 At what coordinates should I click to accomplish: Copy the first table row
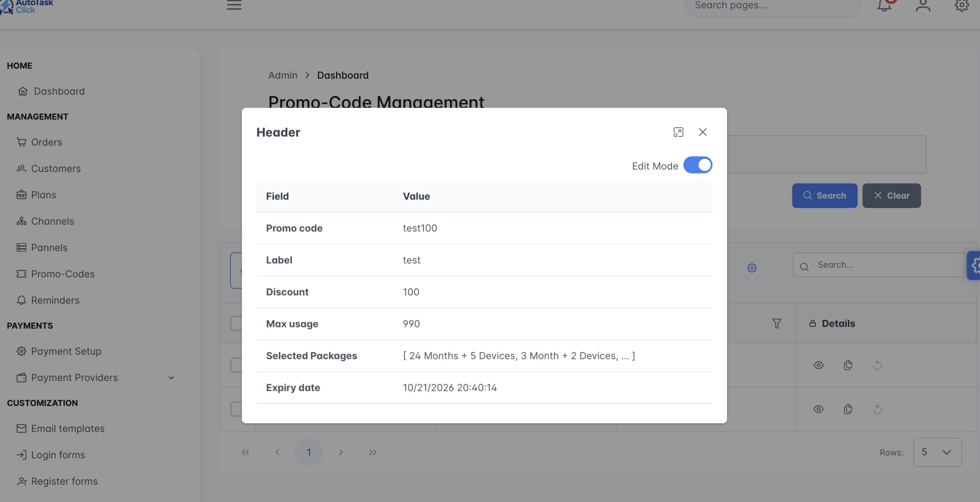[x=848, y=365]
